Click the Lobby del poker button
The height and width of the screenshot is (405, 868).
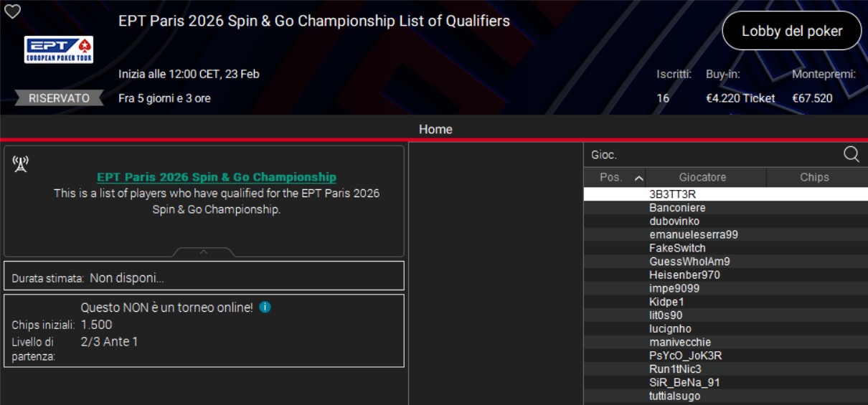pyautogui.click(x=791, y=31)
